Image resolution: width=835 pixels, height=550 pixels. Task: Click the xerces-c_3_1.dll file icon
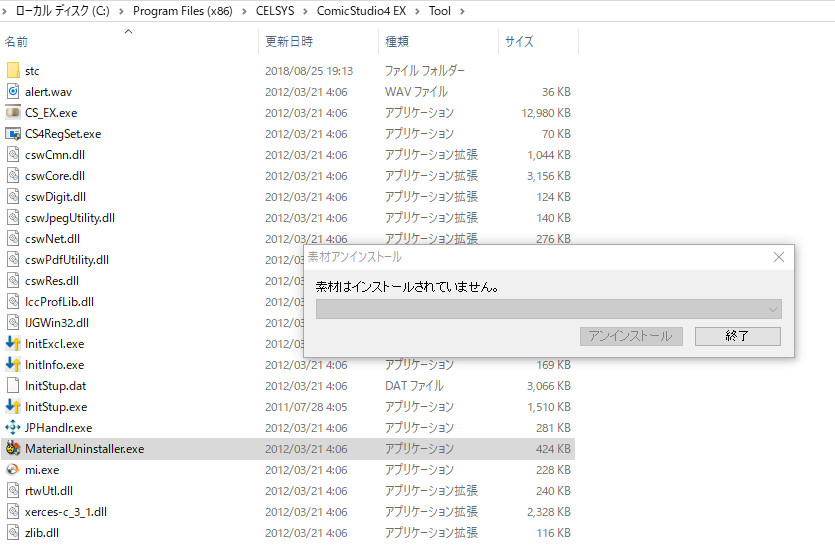point(13,512)
